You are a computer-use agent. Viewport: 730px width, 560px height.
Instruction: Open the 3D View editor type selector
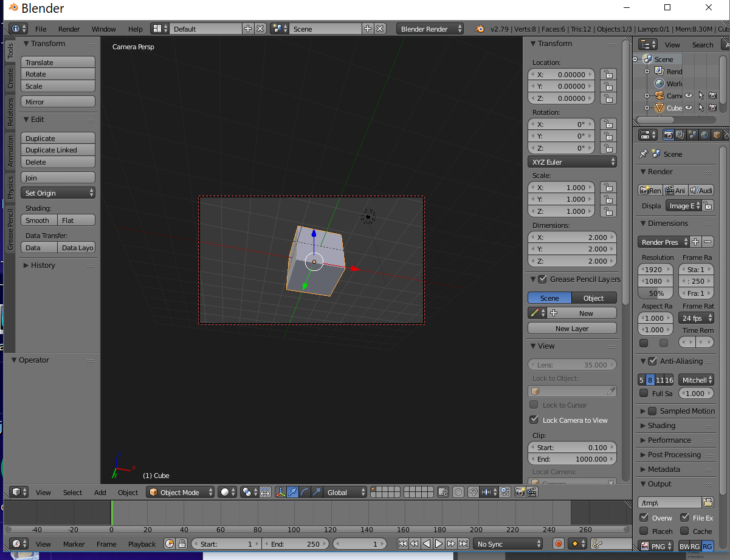click(20, 492)
